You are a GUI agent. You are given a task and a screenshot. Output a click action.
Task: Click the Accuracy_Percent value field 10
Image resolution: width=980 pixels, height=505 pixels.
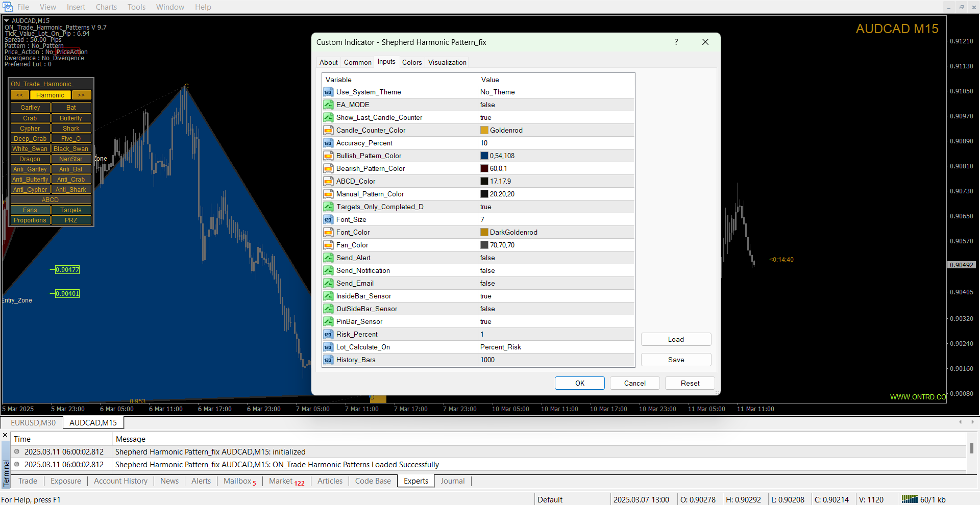pos(556,143)
